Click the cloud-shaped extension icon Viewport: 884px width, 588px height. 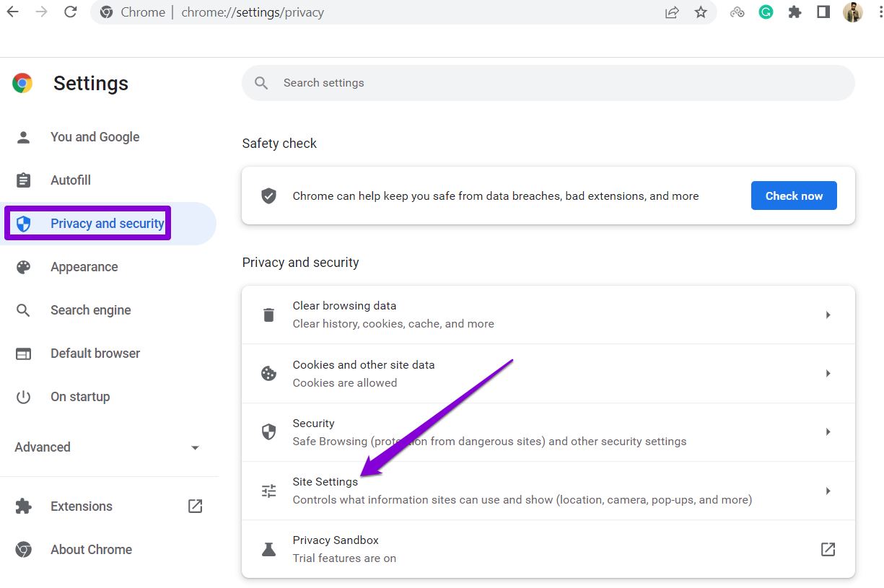tap(737, 12)
